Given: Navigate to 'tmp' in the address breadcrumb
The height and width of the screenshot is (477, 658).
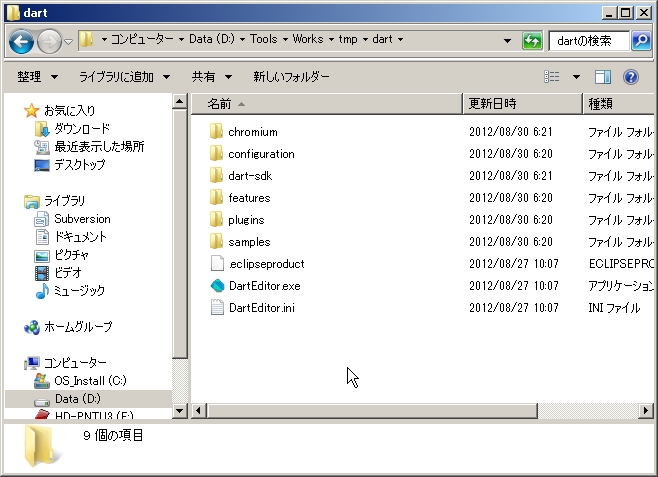Looking at the screenshot, I should 348,39.
